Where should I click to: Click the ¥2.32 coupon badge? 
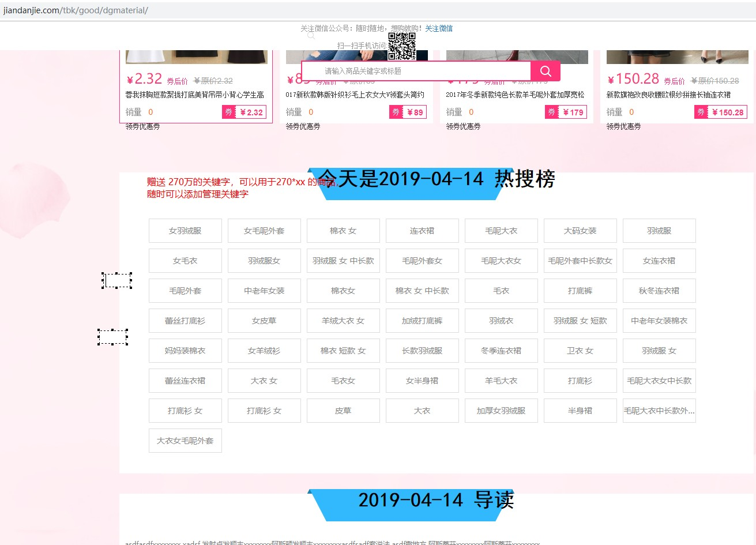point(245,112)
